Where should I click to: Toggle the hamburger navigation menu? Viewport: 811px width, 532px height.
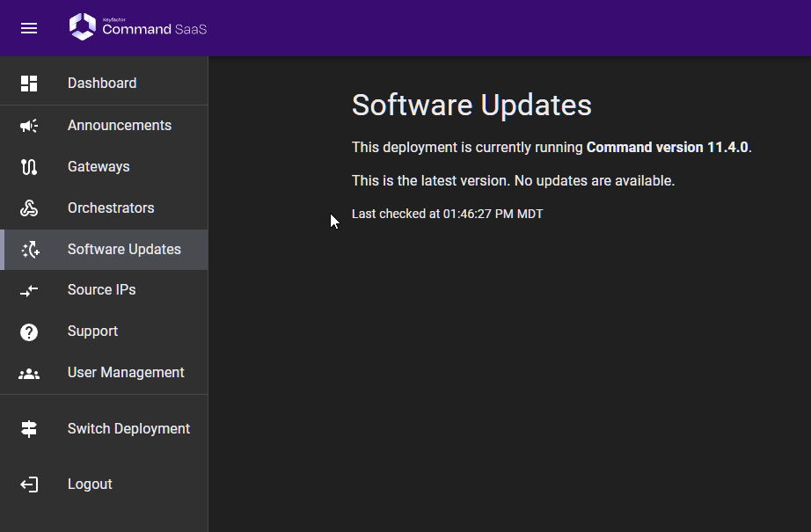[29, 28]
